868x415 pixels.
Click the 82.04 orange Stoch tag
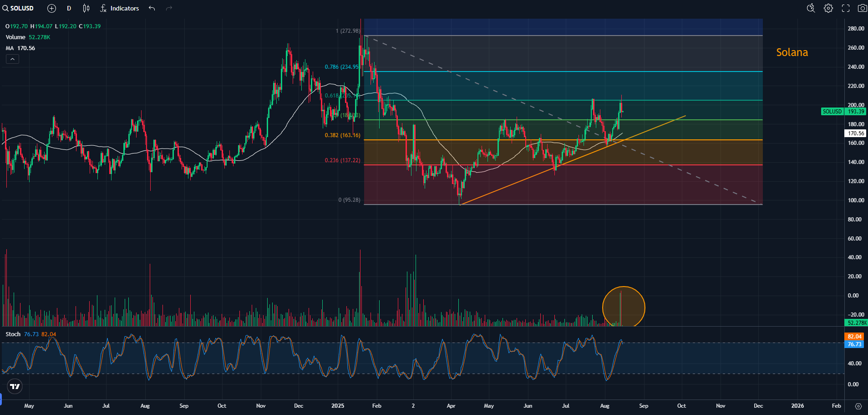click(854, 337)
